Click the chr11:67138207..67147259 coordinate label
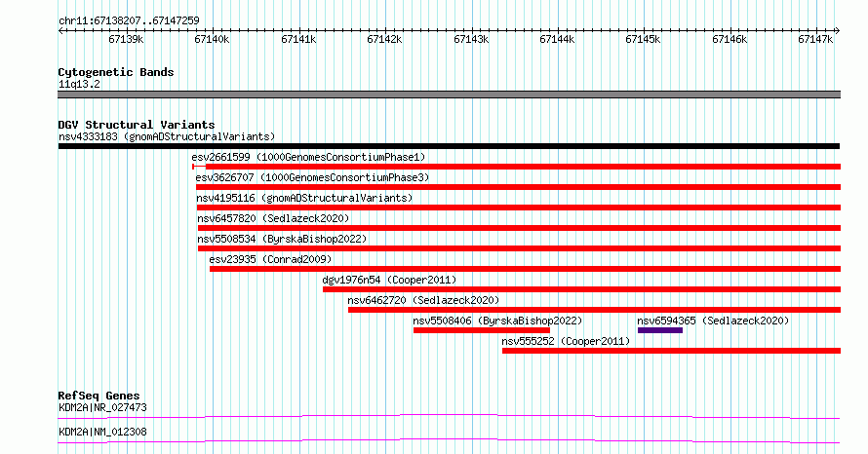868x454 pixels. click(129, 21)
